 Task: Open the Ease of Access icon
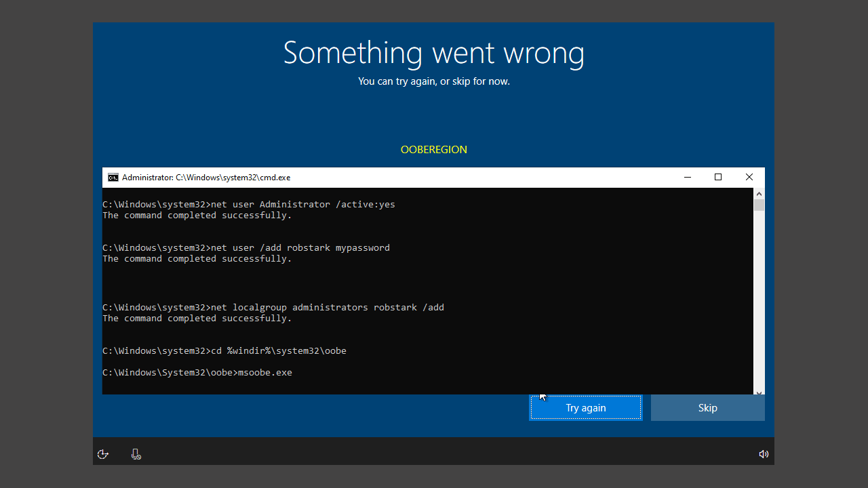(103, 453)
